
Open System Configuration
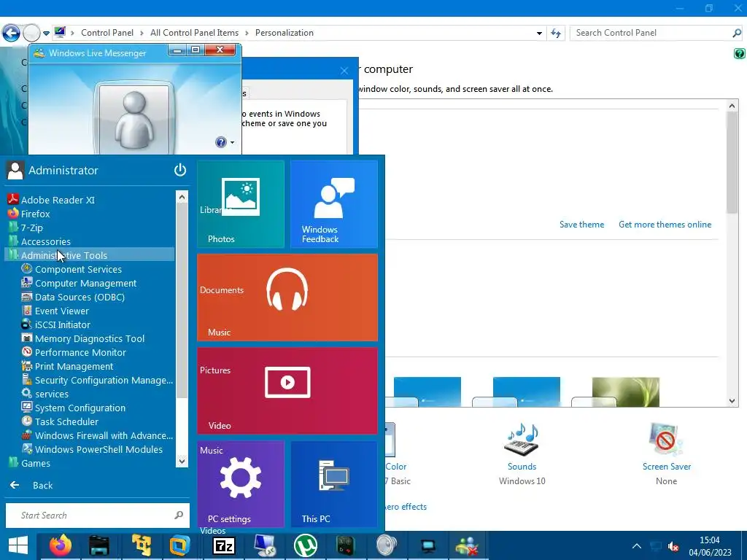pyautogui.click(x=80, y=407)
